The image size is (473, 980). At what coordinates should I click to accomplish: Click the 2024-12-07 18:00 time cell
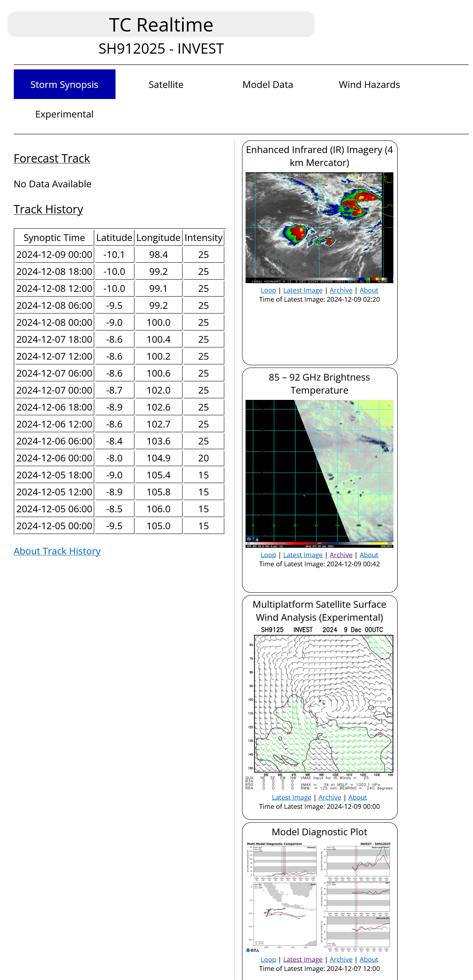(x=54, y=339)
